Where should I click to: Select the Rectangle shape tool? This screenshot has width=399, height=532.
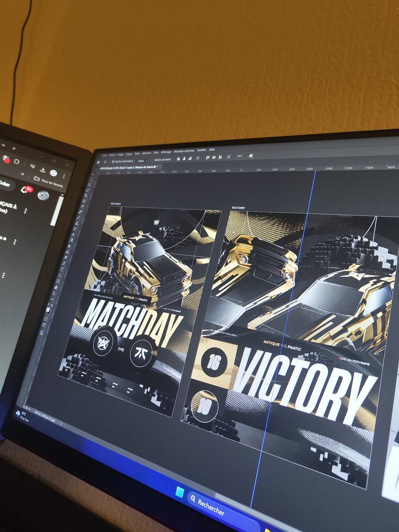pyautogui.click(x=58, y=281)
